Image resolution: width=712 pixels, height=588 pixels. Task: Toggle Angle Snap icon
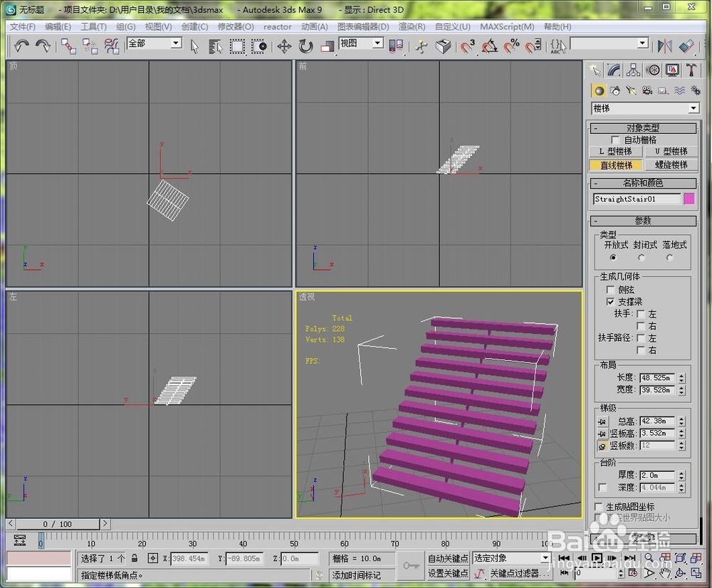(x=490, y=46)
